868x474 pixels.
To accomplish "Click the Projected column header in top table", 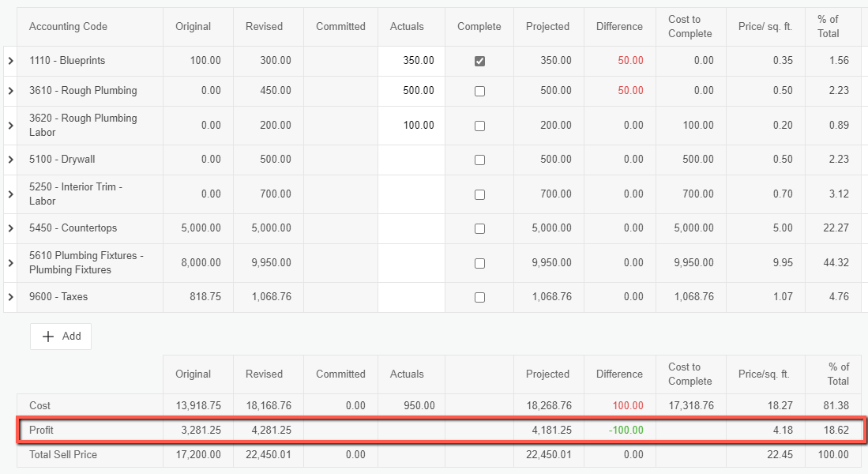I will [547, 27].
